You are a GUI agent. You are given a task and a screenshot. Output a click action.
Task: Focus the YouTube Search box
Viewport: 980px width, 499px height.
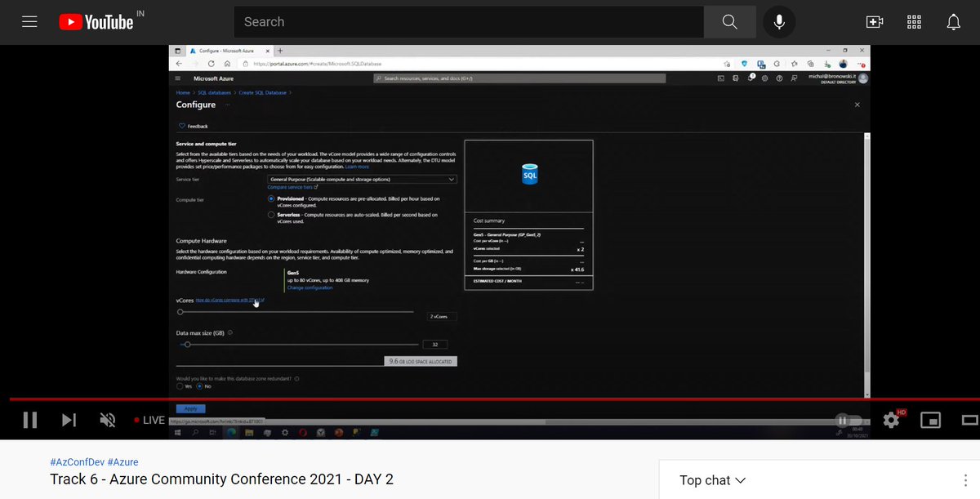(469, 22)
